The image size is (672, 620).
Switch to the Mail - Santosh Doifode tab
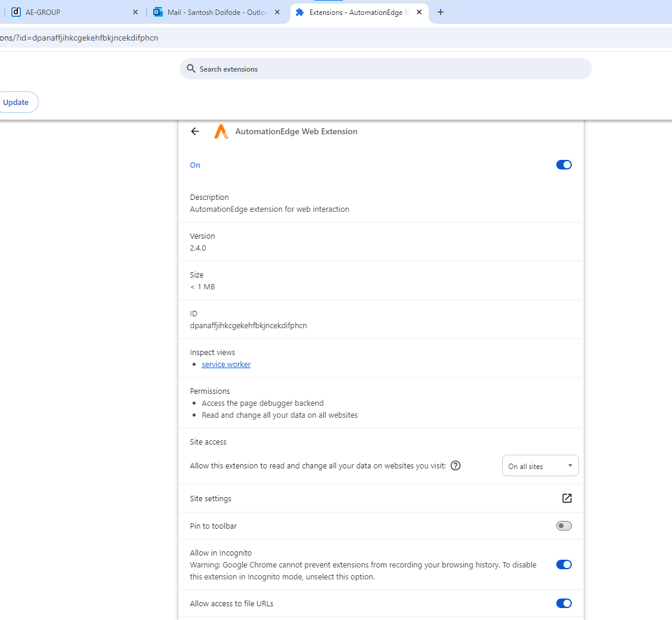(x=217, y=12)
